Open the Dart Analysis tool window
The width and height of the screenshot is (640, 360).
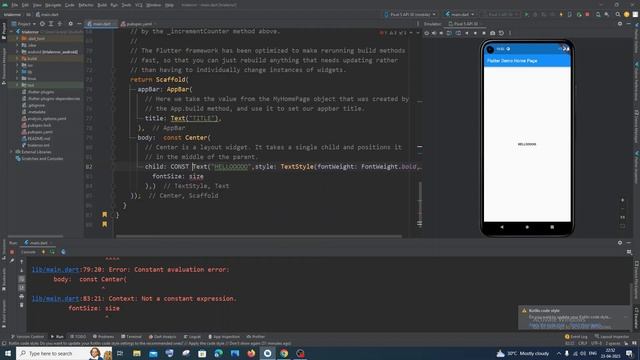point(162,337)
